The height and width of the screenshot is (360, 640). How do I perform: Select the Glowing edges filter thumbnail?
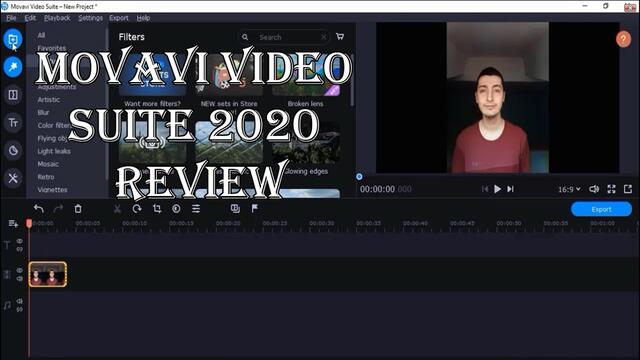pos(306,143)
